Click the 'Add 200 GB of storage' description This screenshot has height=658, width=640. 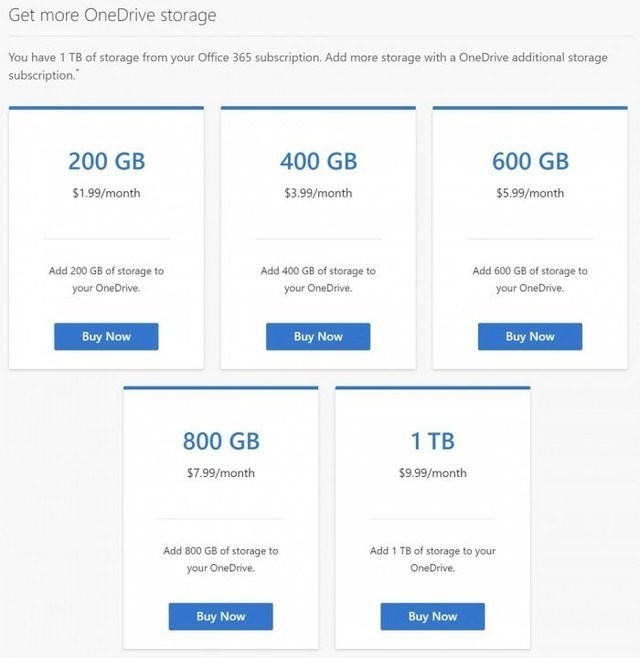point(106,279)
